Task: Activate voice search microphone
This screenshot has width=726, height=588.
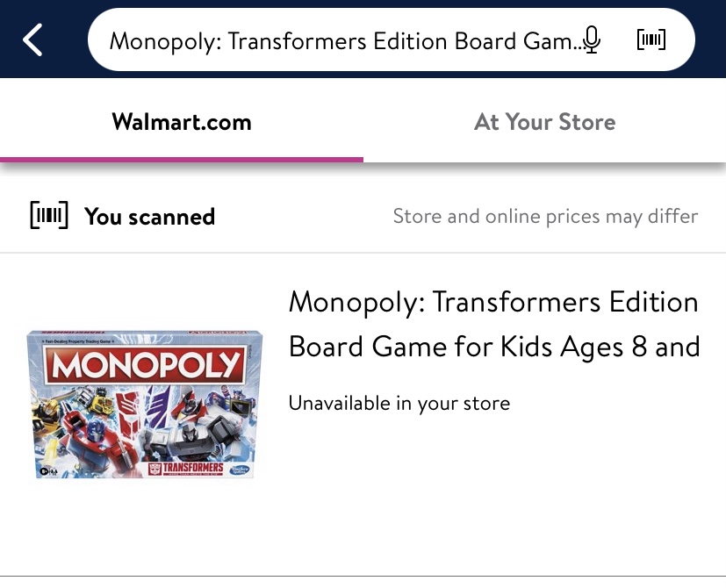Action: tap(592, 39)
